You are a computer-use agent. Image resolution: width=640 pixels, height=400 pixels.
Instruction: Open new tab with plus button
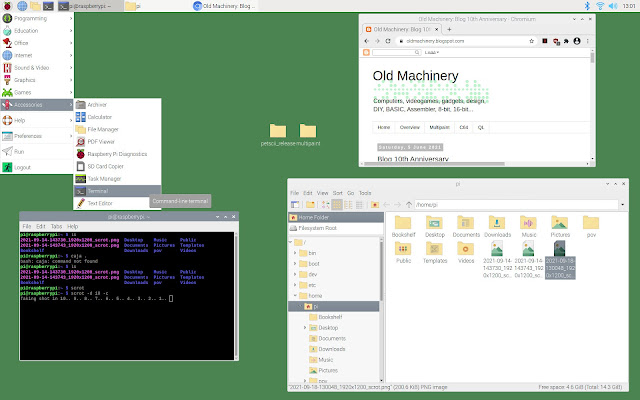[449, 29]
